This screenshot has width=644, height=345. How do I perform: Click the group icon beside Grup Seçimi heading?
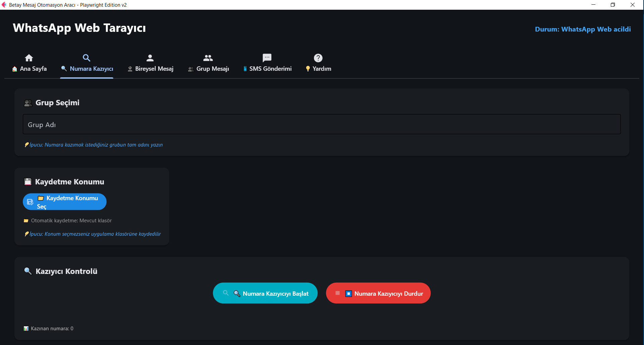(28, 103)
